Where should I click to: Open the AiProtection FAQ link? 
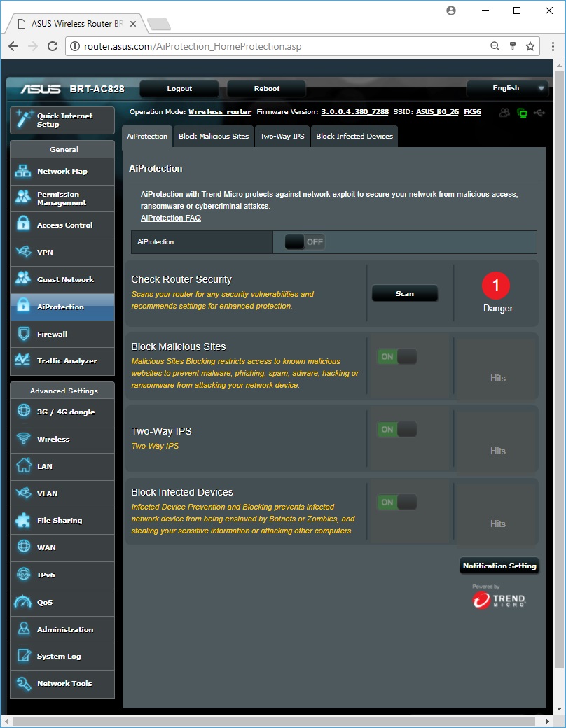(170, 218)
